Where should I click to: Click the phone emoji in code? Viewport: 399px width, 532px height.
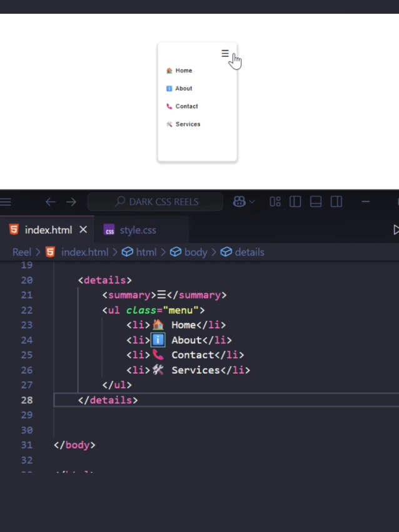(158, 355)
